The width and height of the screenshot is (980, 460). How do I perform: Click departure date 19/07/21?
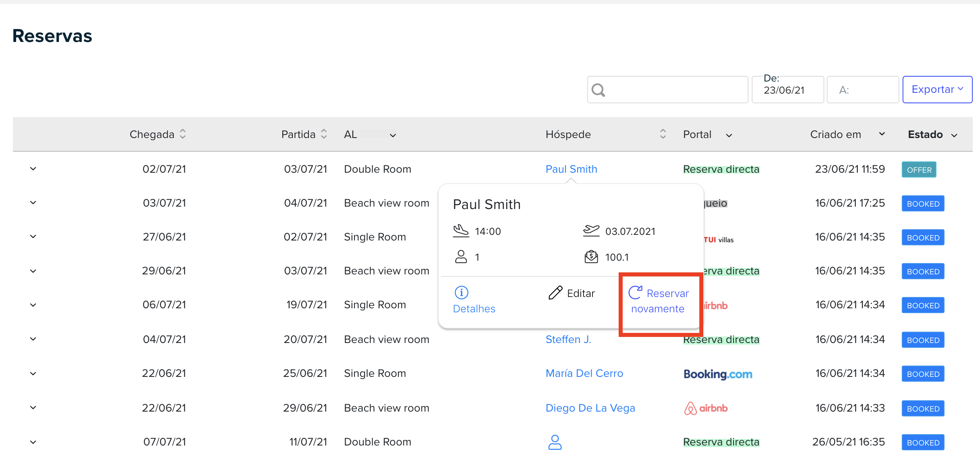pos(307,305)
